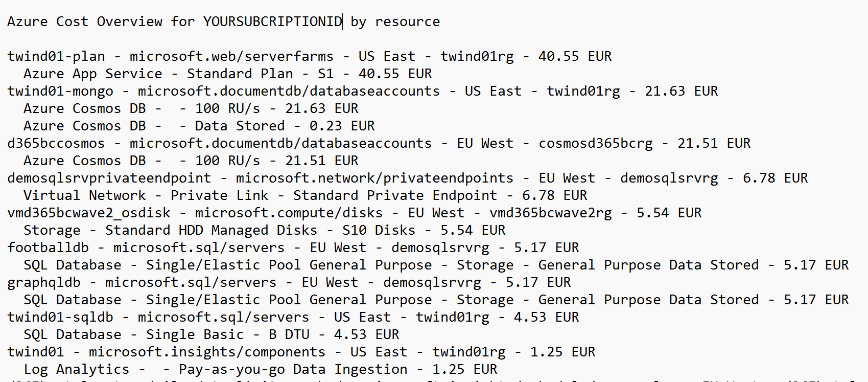Click the microsoft.web/serverfarms resource type text
This screenshot has width=868, height=382.
pyautogui.click(x=231, y=56)
